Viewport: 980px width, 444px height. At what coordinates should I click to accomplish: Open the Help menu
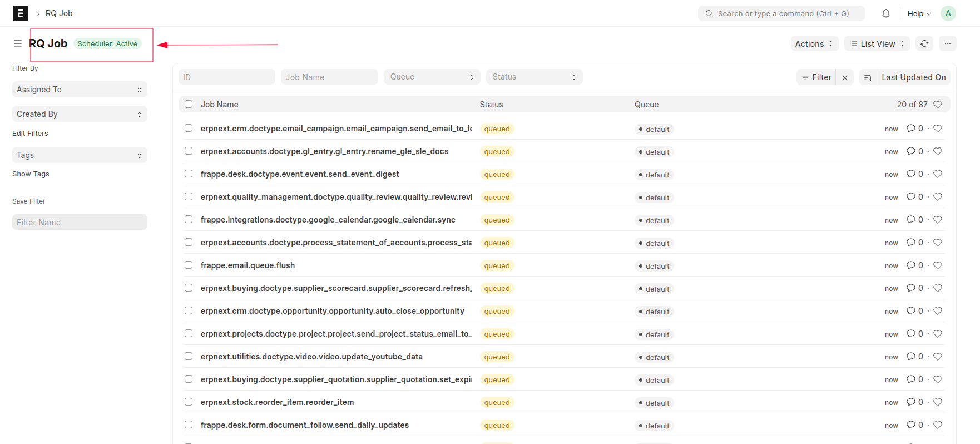(x=919, y=13)
